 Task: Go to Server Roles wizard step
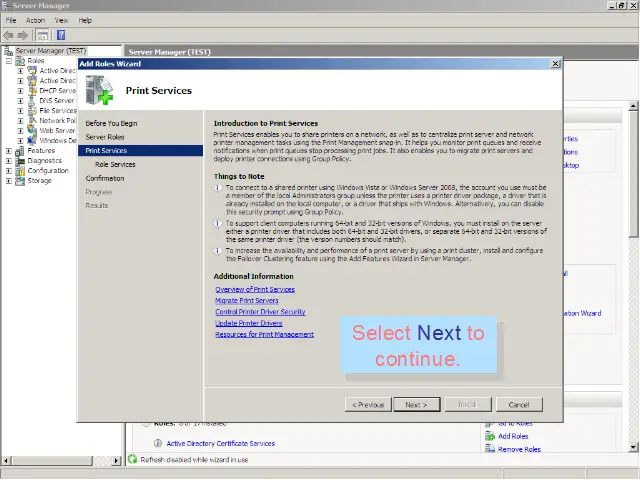tap(105, 137)
